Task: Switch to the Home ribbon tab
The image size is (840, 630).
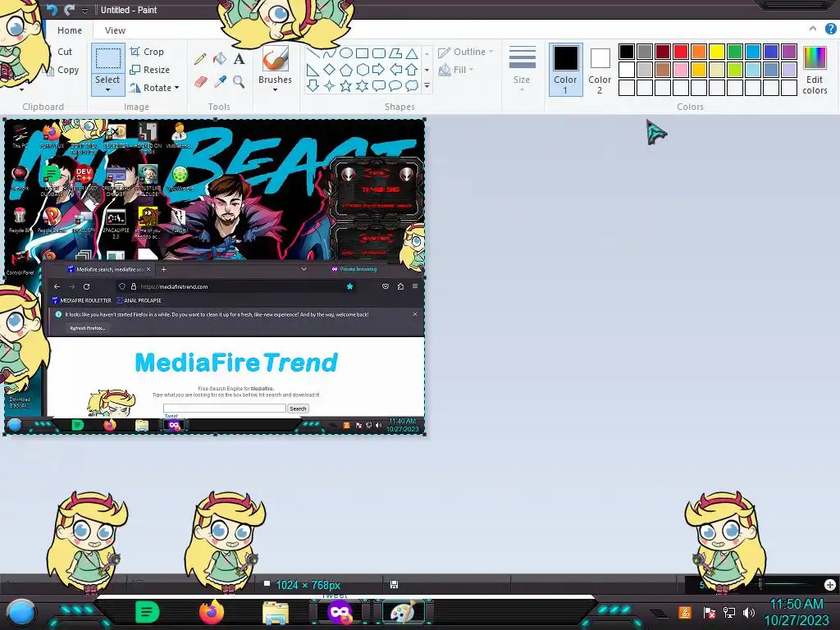Action: [70, 30]
